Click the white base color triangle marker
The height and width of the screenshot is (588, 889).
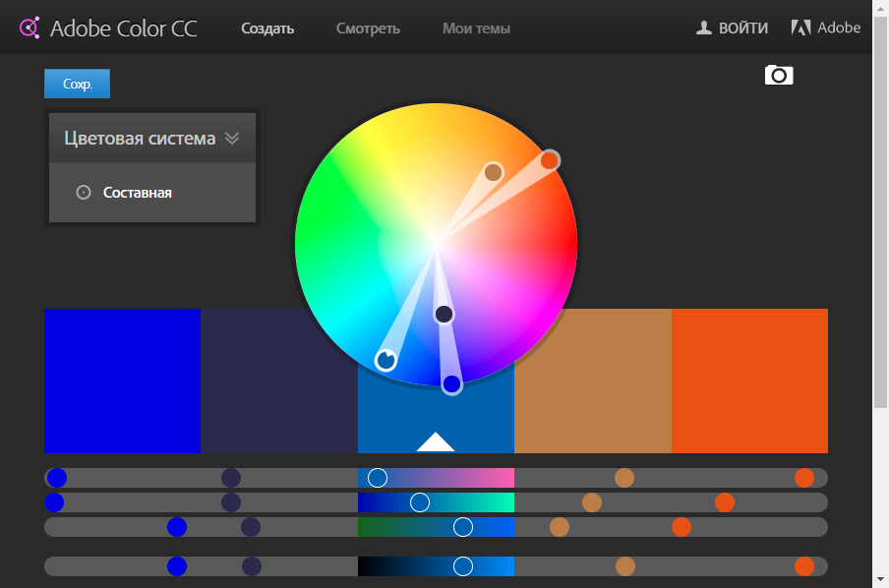436,441
